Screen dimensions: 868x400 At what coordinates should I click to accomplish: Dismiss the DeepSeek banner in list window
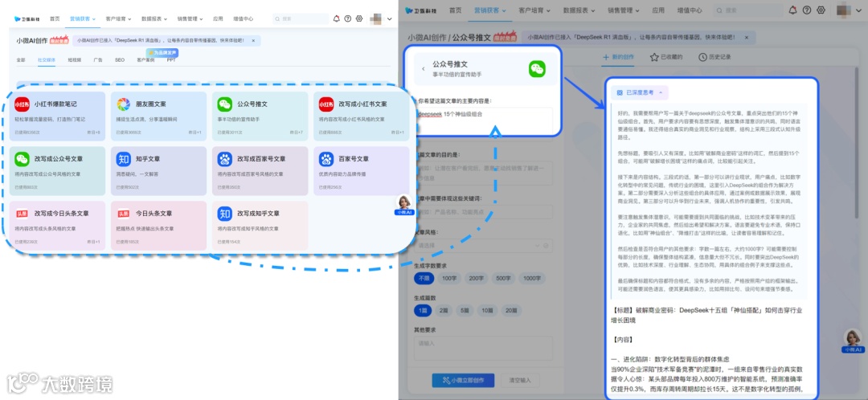253,40
